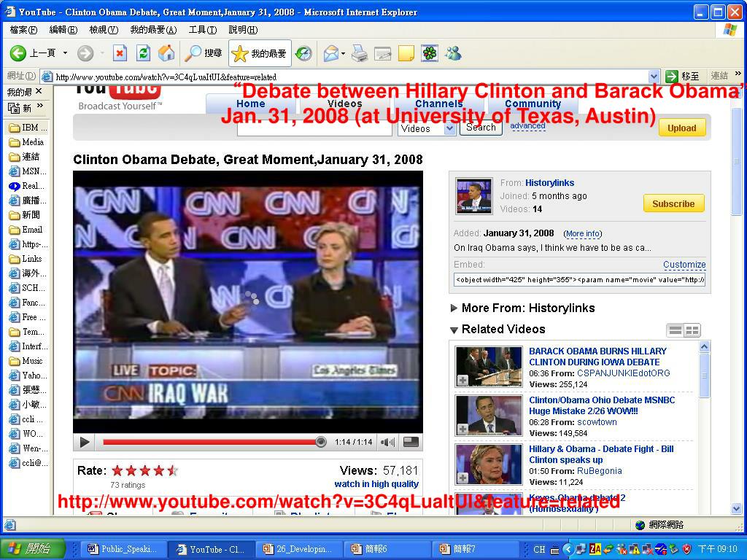Open the IBM favorites folder

pos(28,128)
